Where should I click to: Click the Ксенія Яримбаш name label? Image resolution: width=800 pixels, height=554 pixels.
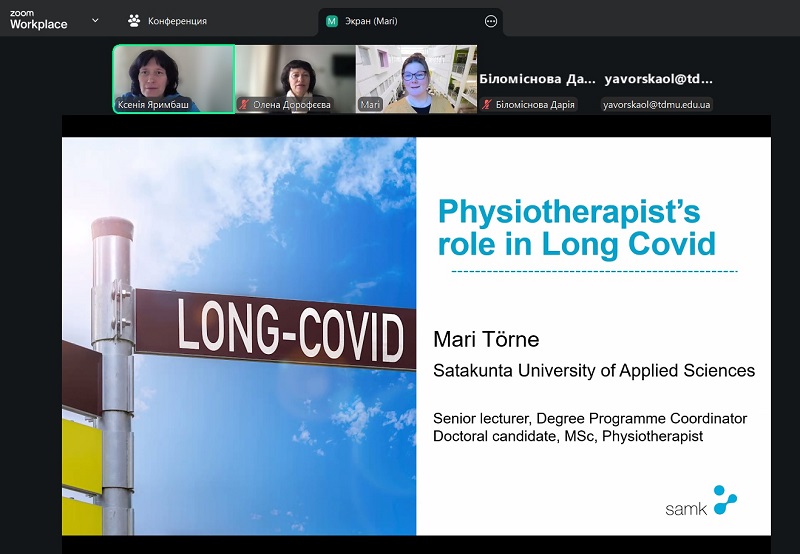tap(157, 104)
